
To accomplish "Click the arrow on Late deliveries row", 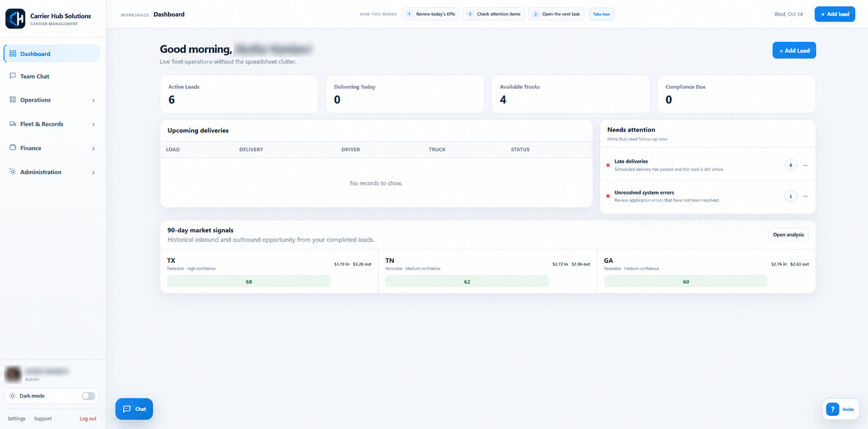I will [x=805, y=166].
